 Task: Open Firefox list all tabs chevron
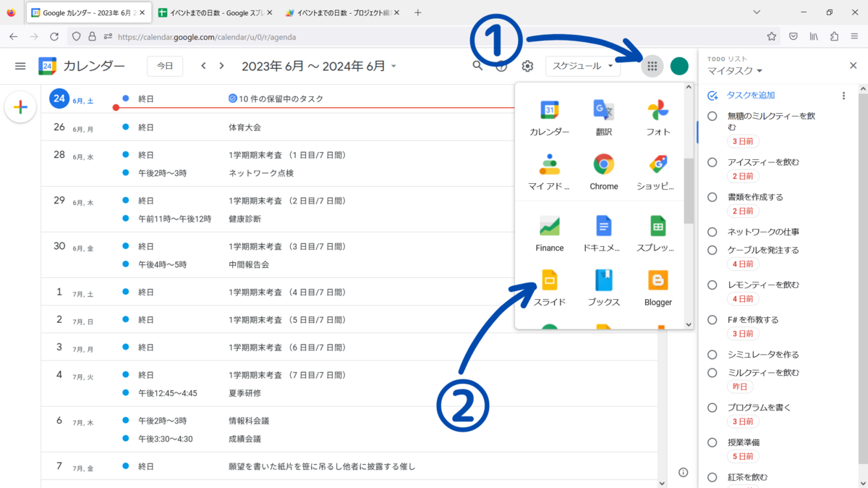click(757, 12)
